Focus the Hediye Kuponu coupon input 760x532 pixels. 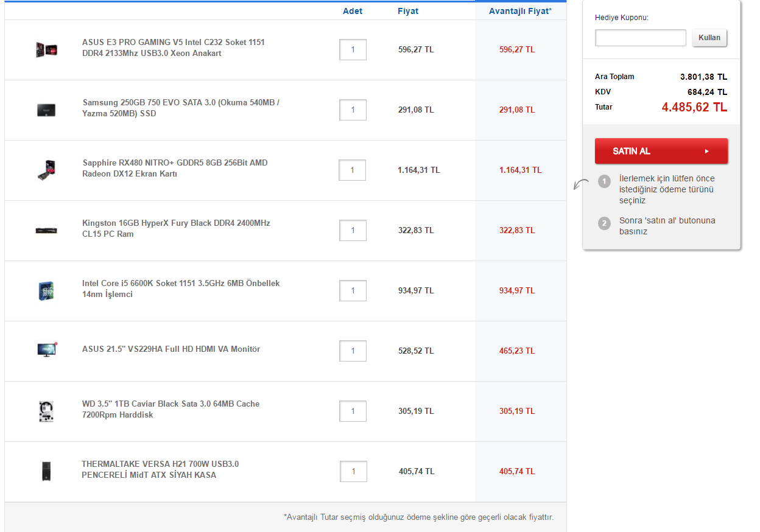pos(641,38)
